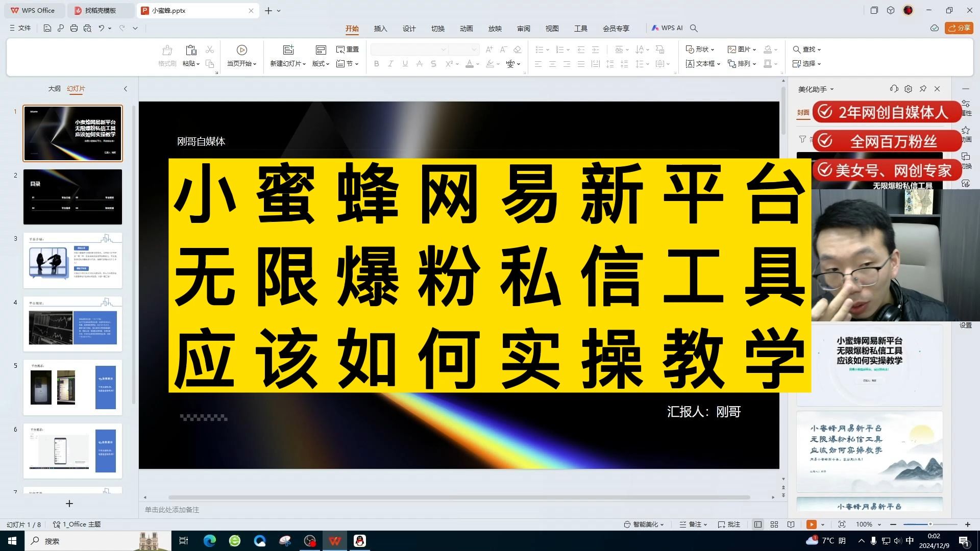The height and width of the screenshot is (551, 980).
Task: Open the 排列 arrange dropdown
Action: [x=742, y=64]
